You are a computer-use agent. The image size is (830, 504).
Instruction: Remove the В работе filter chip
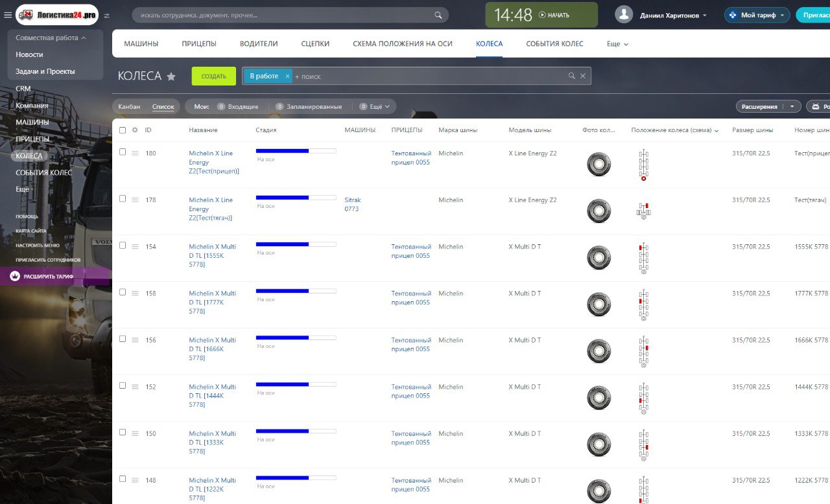coord(287,76)
